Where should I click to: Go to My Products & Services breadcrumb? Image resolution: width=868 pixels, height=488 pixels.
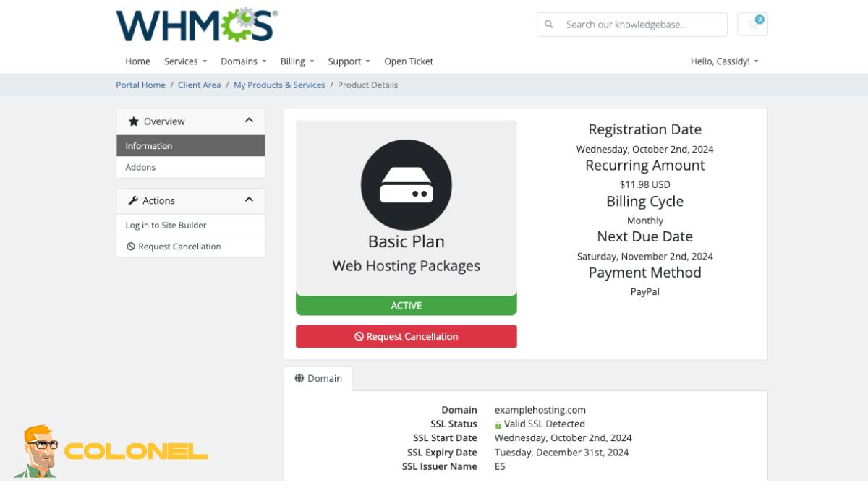tap(278, 85)
